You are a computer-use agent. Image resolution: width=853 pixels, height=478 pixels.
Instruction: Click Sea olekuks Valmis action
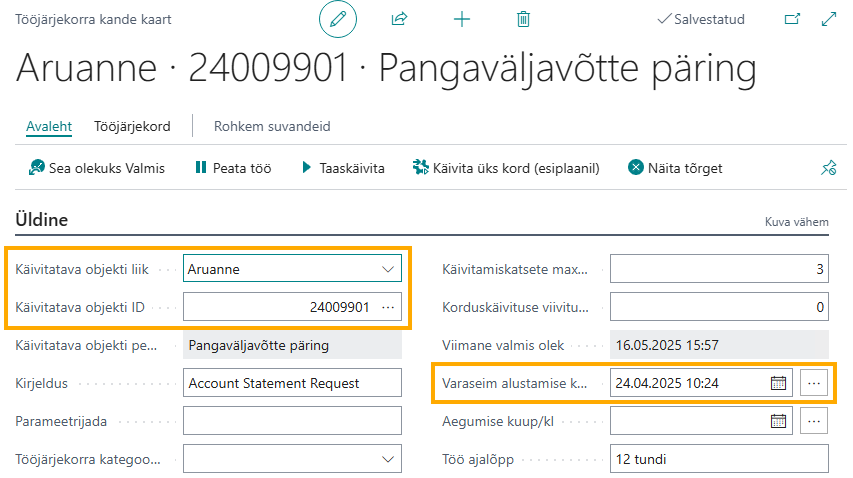coord(97,168)
